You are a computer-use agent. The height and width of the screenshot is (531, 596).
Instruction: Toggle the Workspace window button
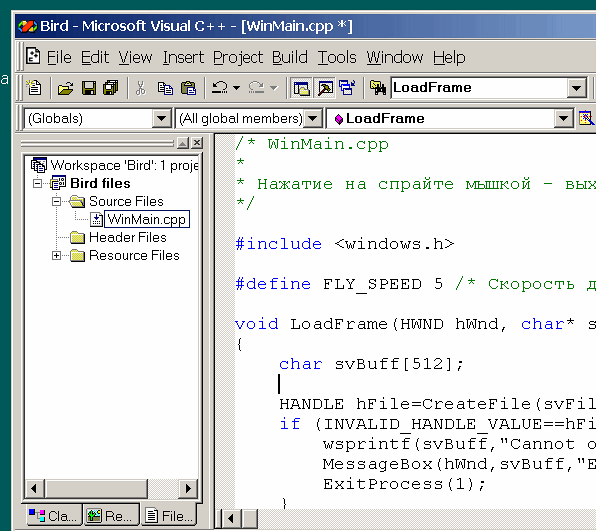pos(301,88)
